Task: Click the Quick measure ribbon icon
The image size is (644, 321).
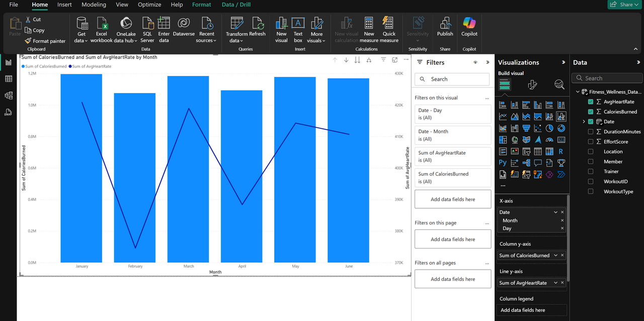Action: [x=389, y=30]
